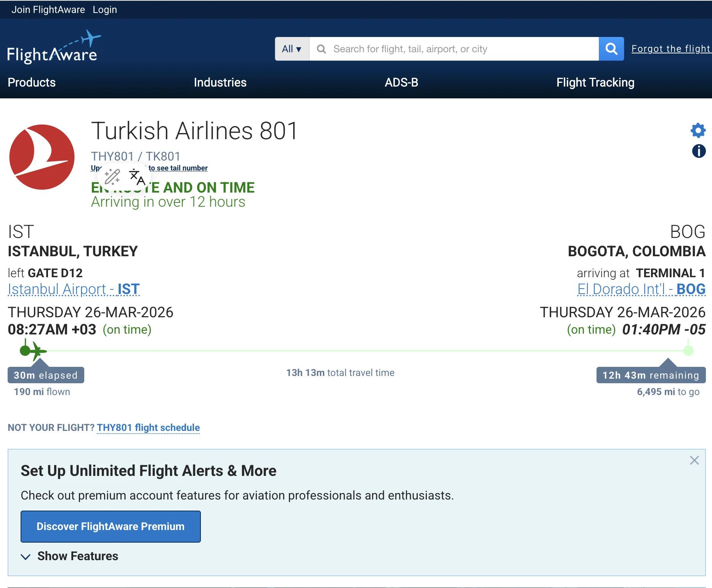Click the blue info icon
The width and height of the screenshot is (712, 588).
pyautogui.click(x=698, y=152)
